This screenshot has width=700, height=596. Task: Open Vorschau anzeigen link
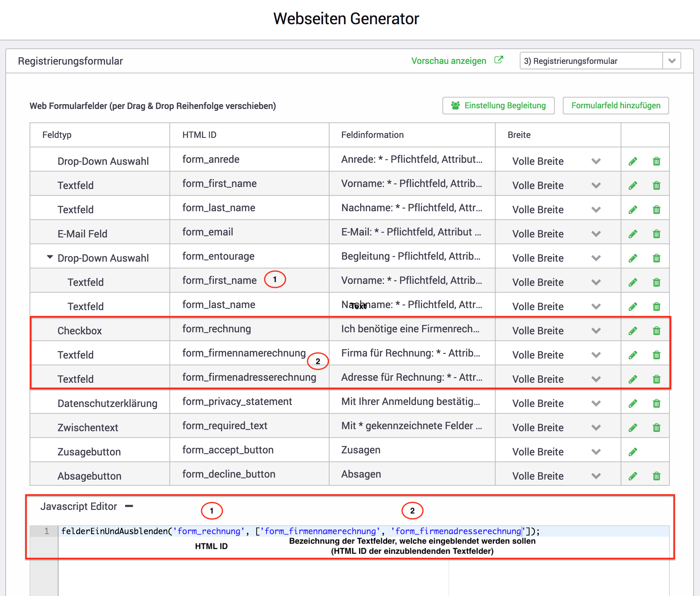point(449,61)
